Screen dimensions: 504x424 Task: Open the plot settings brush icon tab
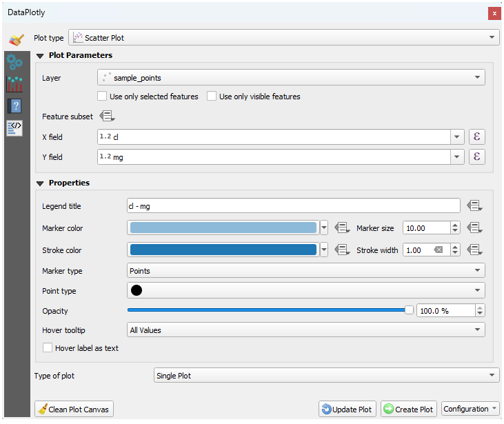[x=15, y=39]
